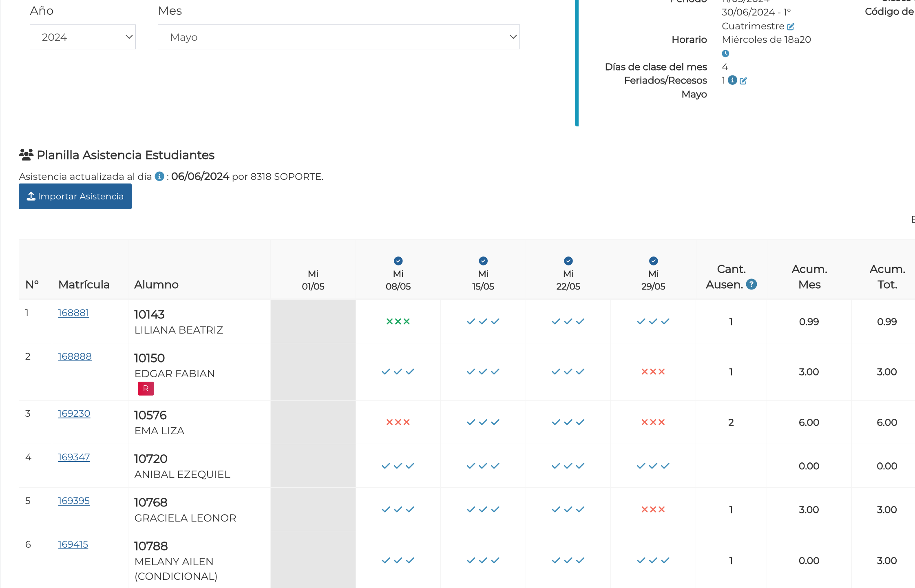Click help icon next to Cant. Ausen.
The height and width of the screenshot is (588, 915).
[x=751, y=284]
